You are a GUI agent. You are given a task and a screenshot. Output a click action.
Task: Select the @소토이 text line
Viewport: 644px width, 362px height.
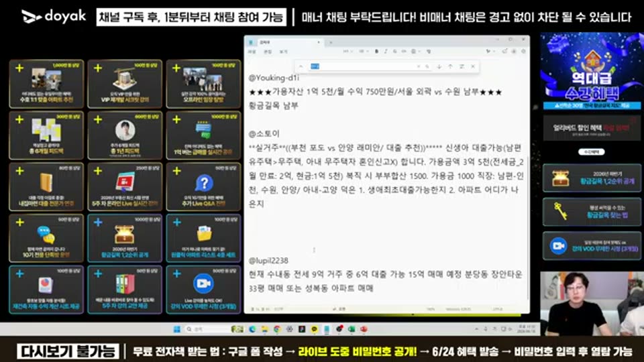tap(264, 133)
